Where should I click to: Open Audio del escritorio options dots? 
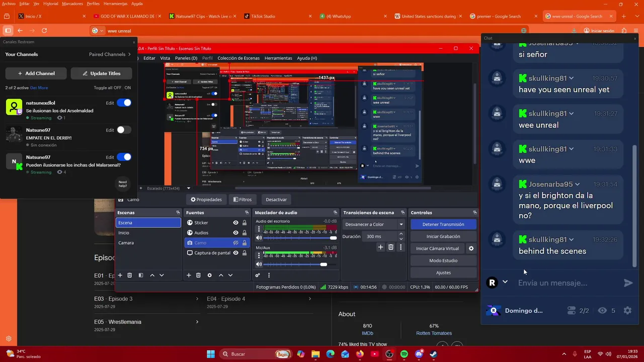pos(259,229)
